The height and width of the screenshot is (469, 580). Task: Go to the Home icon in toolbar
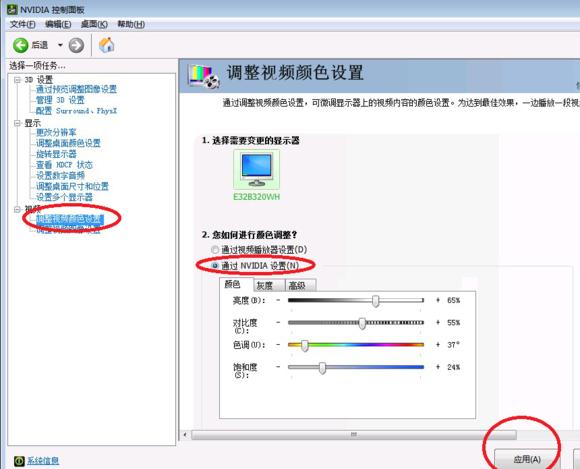107,45
